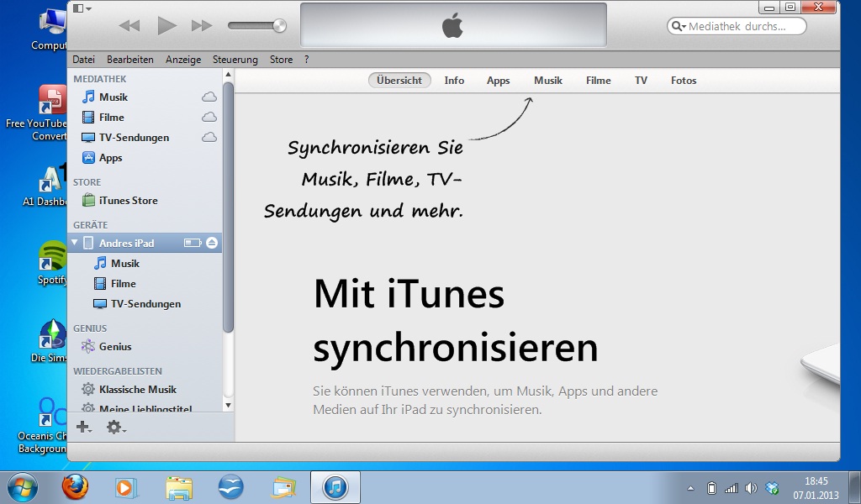Open iTunes Store from sidebar
This screenshot has width=861, height=504.
[128, 201]
